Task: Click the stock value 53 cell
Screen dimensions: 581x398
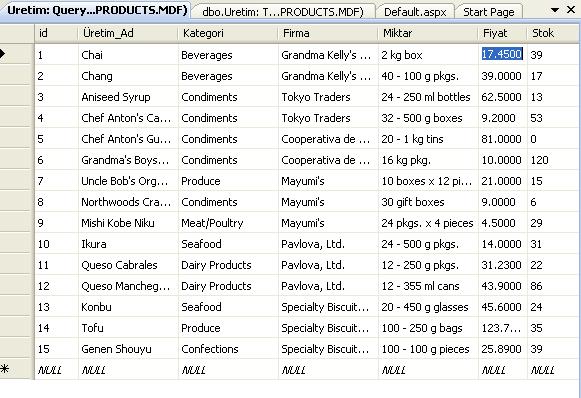Action: (553, 118)
